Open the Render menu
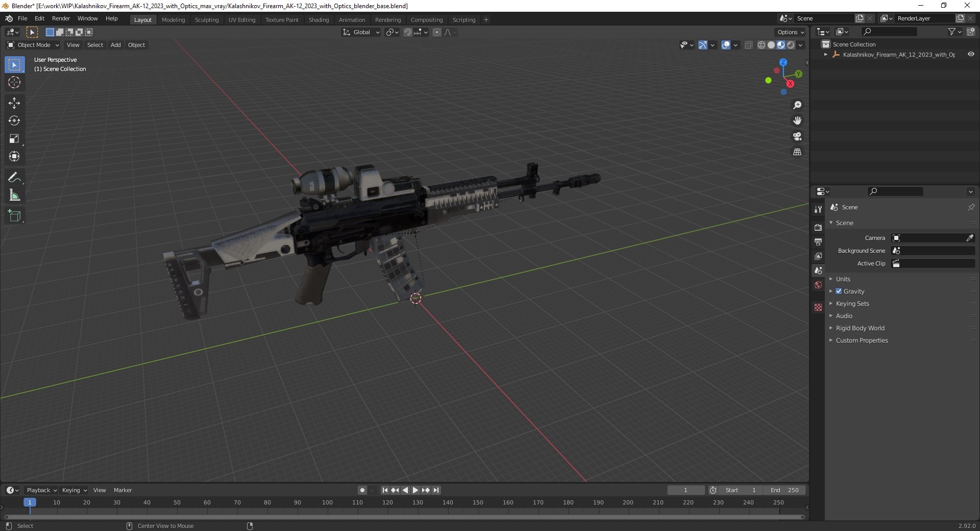Viewport: 980px width, 531px height. click(61, 18)
